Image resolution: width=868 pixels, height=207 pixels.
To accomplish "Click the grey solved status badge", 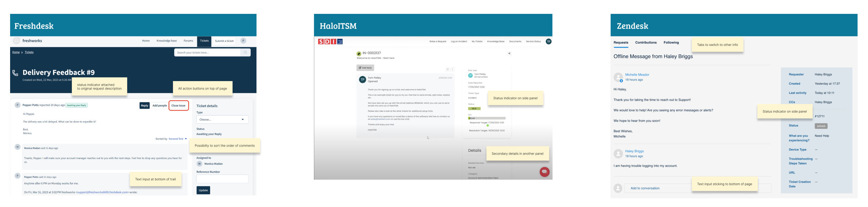I will 821,126.
